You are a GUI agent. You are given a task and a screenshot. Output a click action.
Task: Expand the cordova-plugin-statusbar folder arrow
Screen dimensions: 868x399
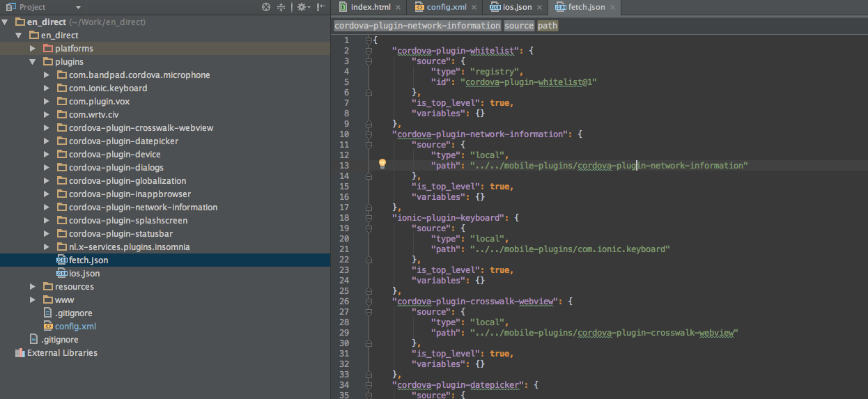click(47, 234)
